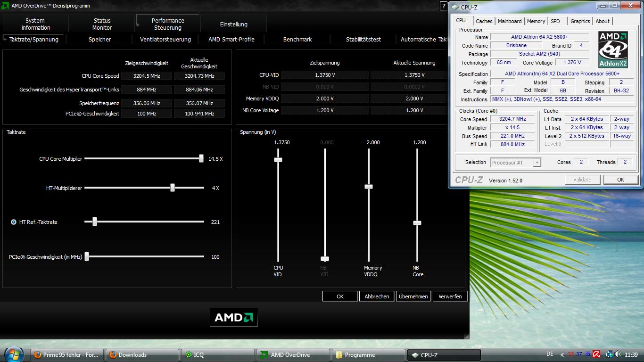Click the CPU-VID Zielspannung field 1.3750 V
The height and width of the screenshot is (362, 644).
325,75
